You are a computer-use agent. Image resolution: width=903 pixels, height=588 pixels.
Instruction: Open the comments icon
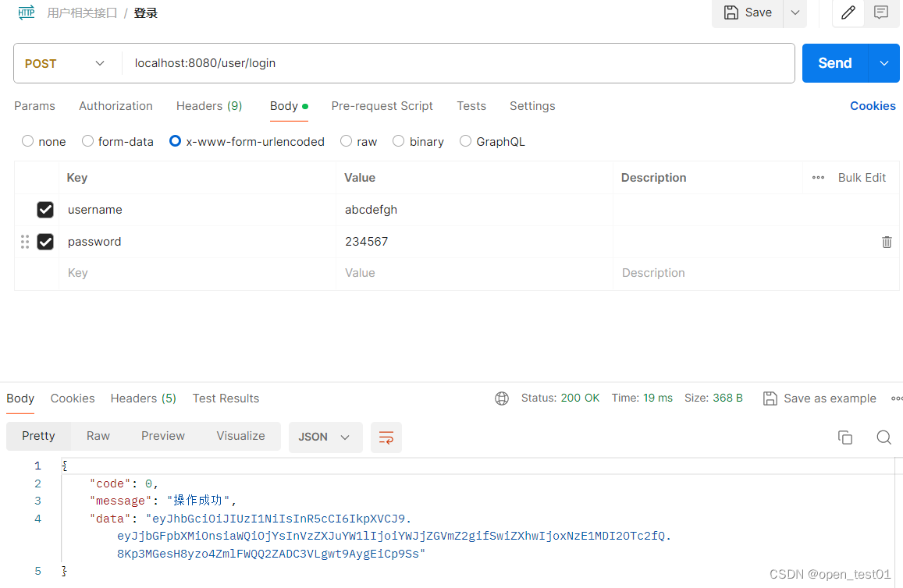(x=880, y=12)
